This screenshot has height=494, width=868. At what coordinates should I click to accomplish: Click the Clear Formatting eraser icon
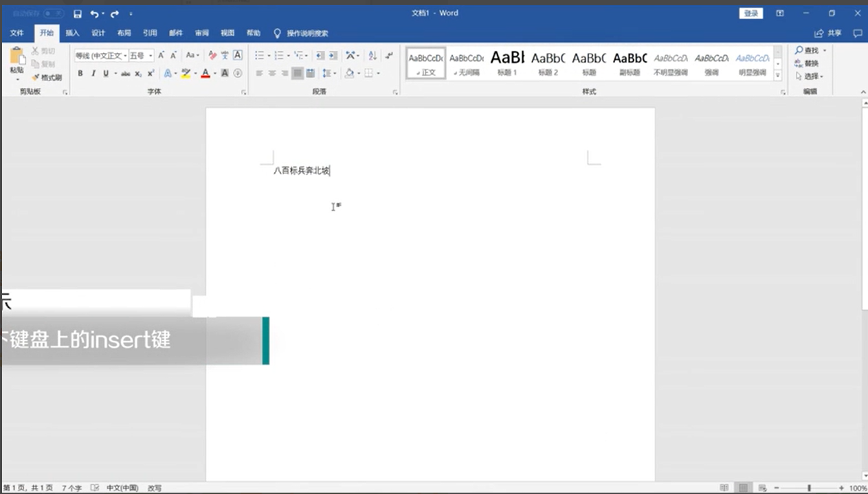click(212, 56)
